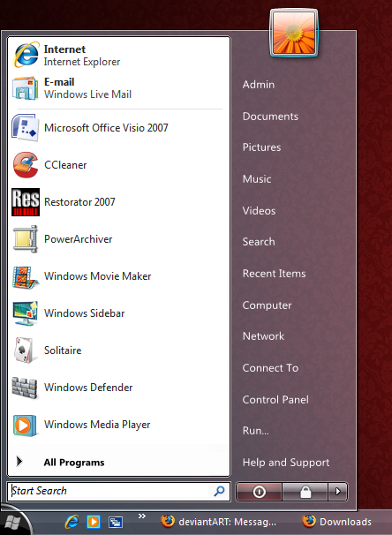The height and width of the screenshot is (535, 392).
Task: Open the Documents folder link
Action: (270, 117)
